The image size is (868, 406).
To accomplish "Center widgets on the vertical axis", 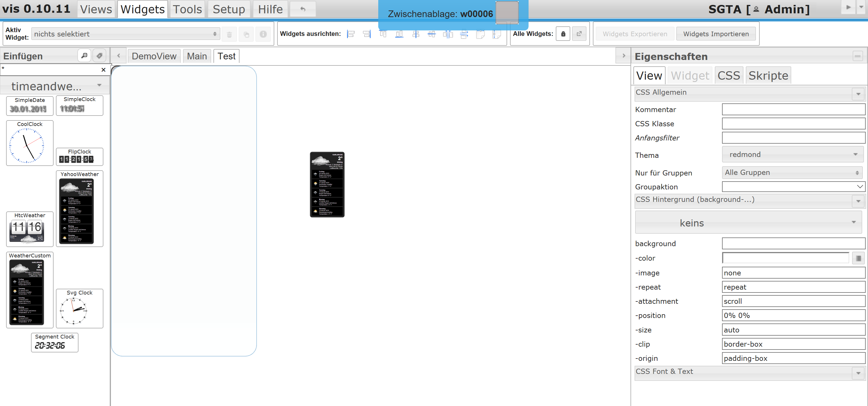I will click(416, 34).
